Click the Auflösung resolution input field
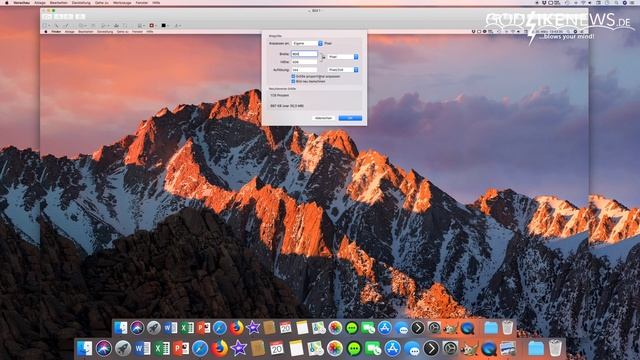Screen dimensions: 640x360 (304, 70)
